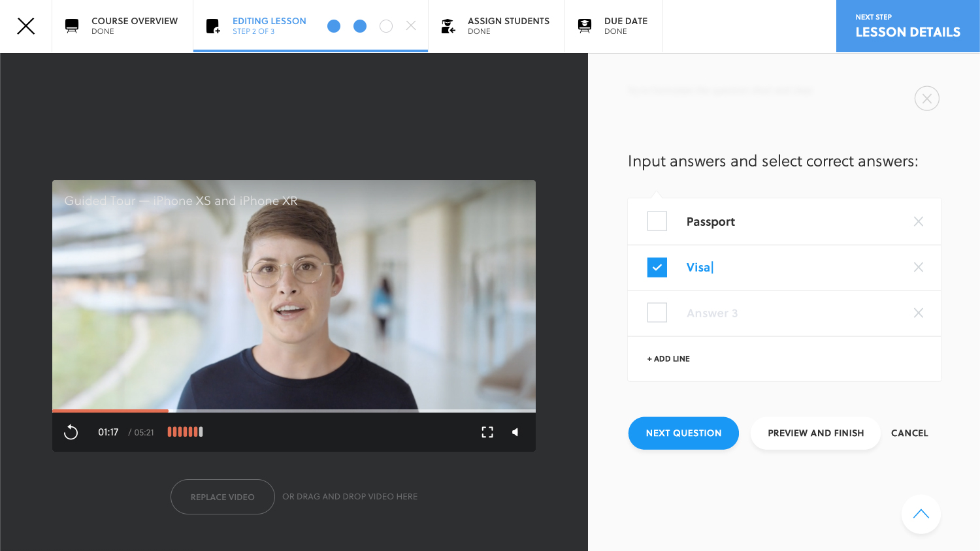Click the video progress bar

click(294, 411)
